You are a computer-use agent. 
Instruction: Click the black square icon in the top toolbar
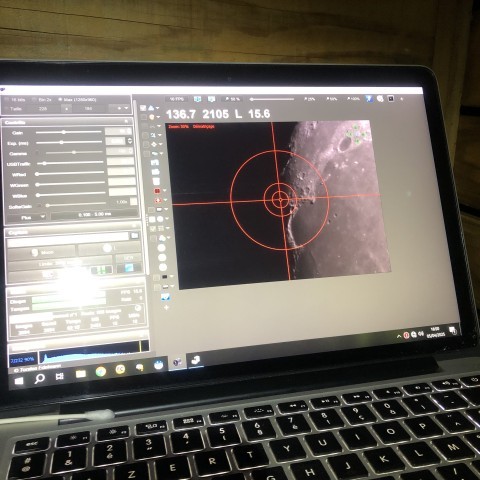[391, 99]
